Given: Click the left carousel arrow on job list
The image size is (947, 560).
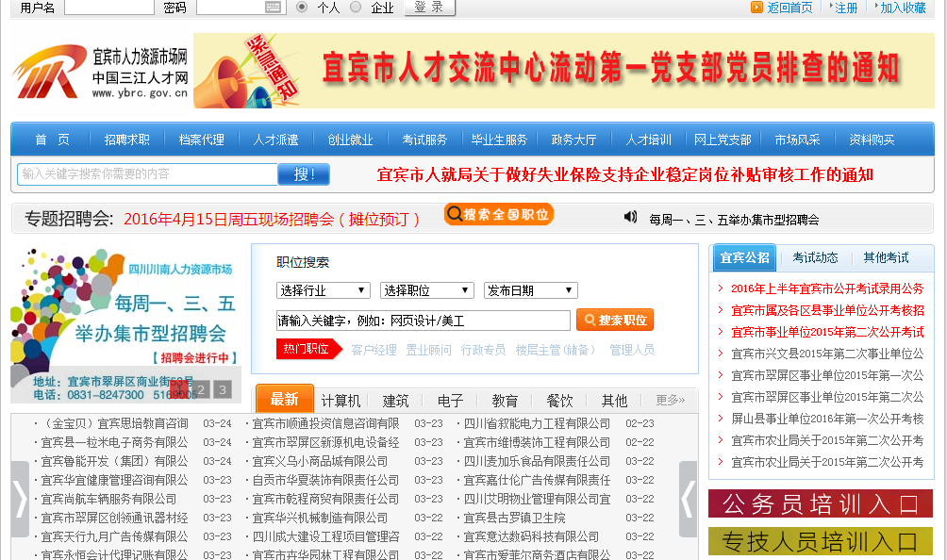Looking at the screenshot, I should (x=21, y=499).
